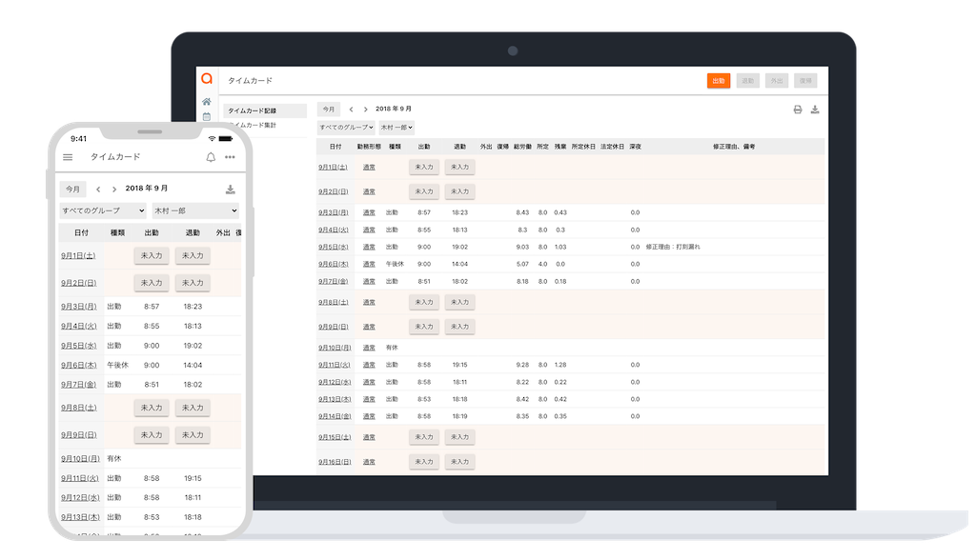Go to next month on the phone
Image resolution: width=976 pixels, height=560 pixels.
114,189
